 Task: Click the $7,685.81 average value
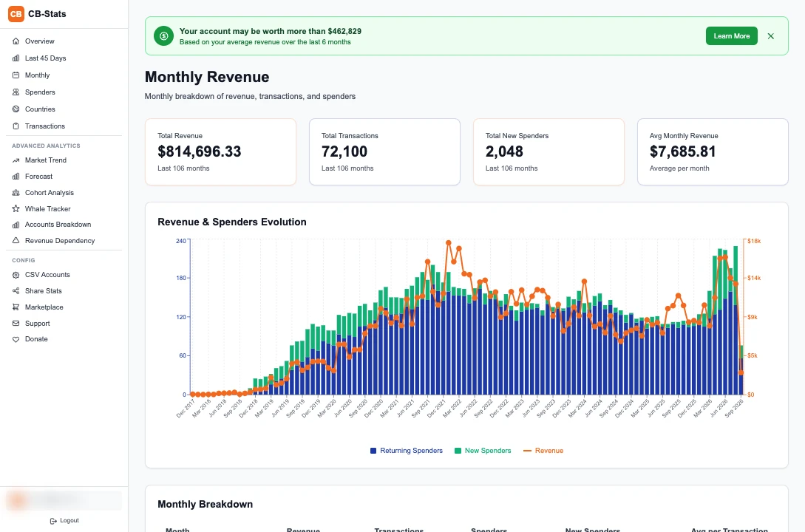click(682, 151)
